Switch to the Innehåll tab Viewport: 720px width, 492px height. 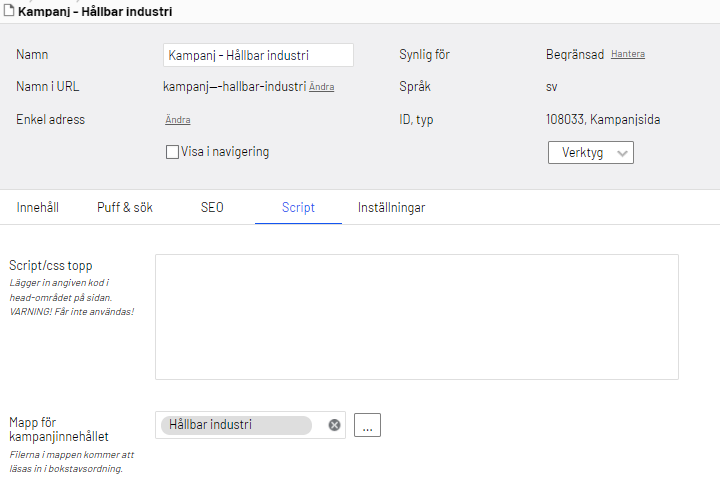38,208
